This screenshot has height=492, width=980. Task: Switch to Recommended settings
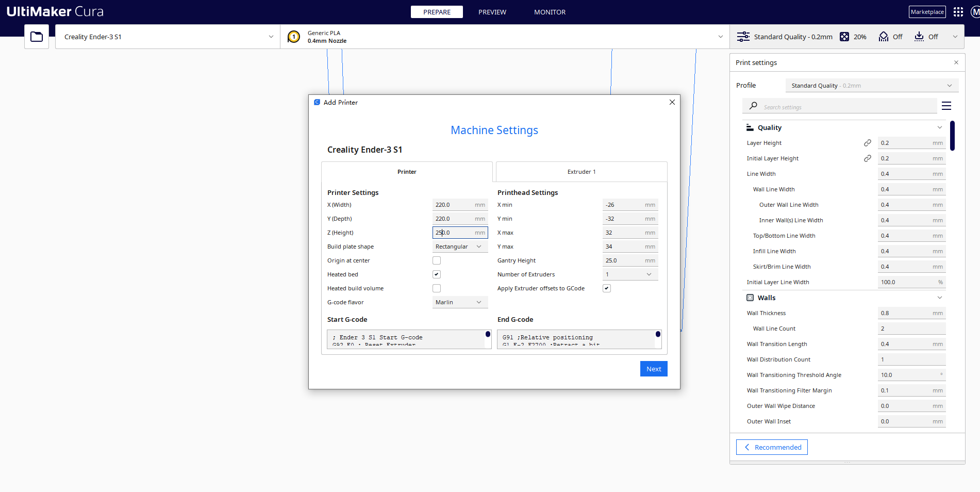coord(772,447)
